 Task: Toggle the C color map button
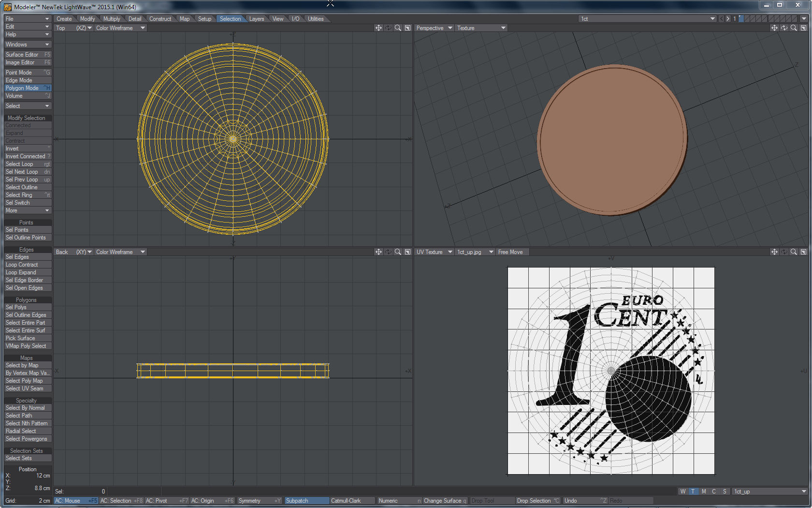pos(714,492)
